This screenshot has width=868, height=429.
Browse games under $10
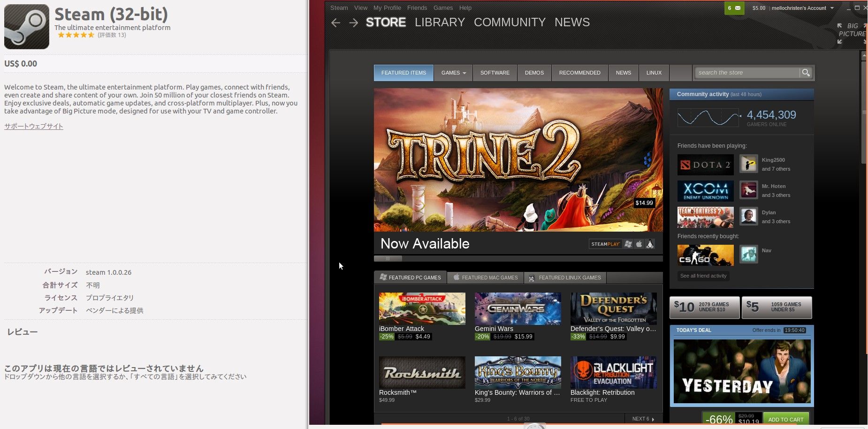click(x=705, y=307)
